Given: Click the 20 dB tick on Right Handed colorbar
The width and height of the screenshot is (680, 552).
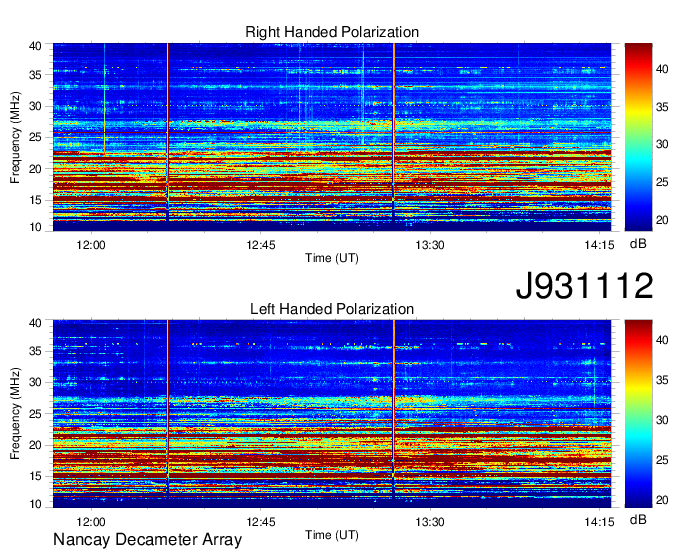Looking at the screenshot, I should pos(662,220).
